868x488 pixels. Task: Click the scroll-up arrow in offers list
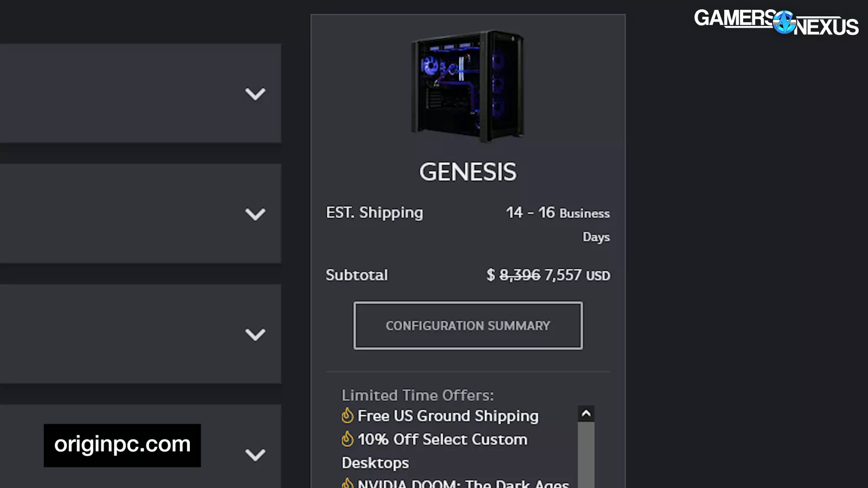(x=586, y=414)
